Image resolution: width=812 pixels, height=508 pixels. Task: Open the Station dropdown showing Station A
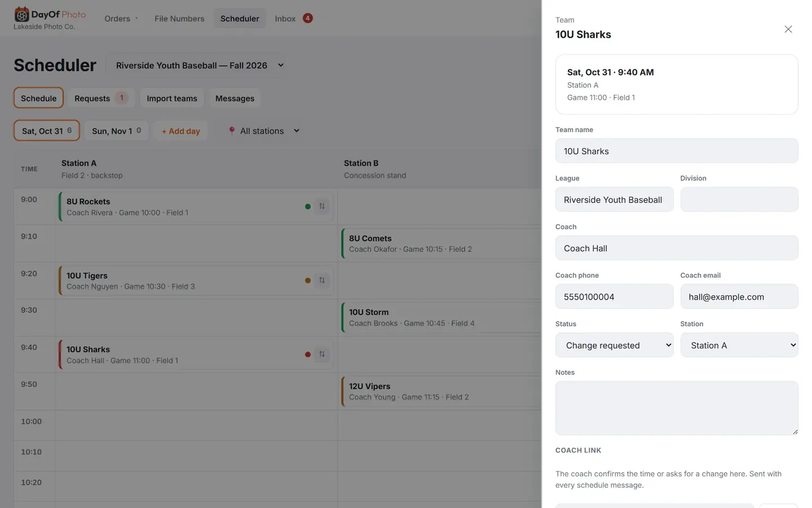(739, 345)
